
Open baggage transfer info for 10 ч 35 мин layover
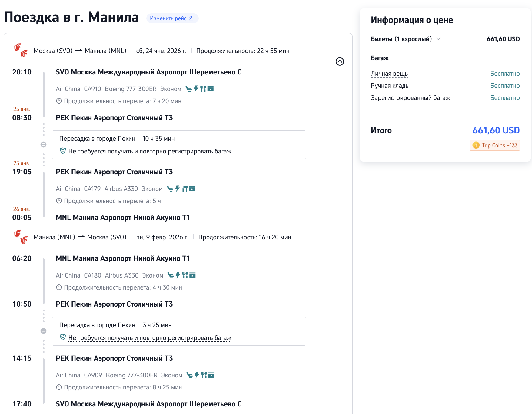150,151
